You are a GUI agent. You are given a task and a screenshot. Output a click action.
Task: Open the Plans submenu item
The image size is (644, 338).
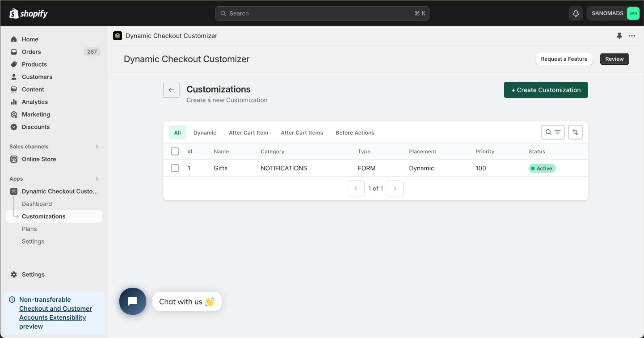29,229
